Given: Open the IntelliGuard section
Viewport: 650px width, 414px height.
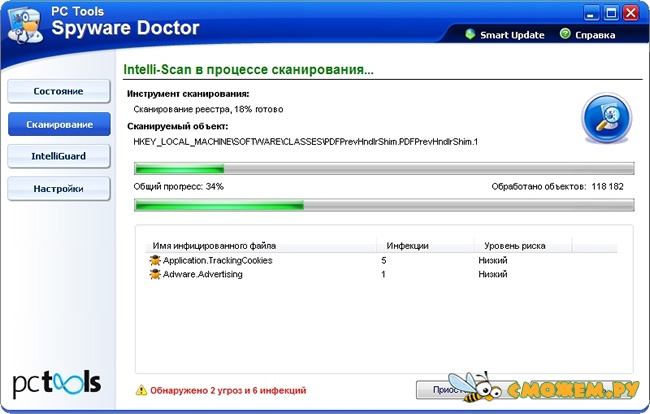Looking at the screenshot, I should pos(59,156).
